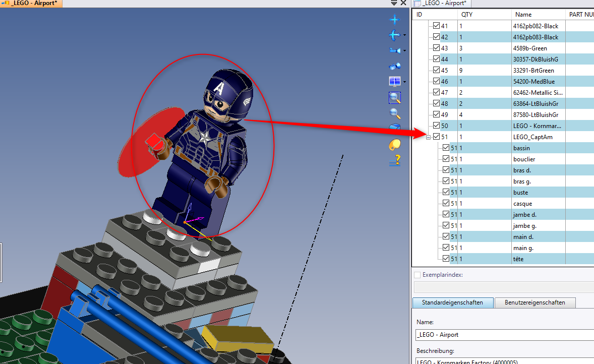The height and width of the screenshot is (364, 594).
Task: Select the LEGO_CaptAm assembly name
Action: tap(532, 137)
